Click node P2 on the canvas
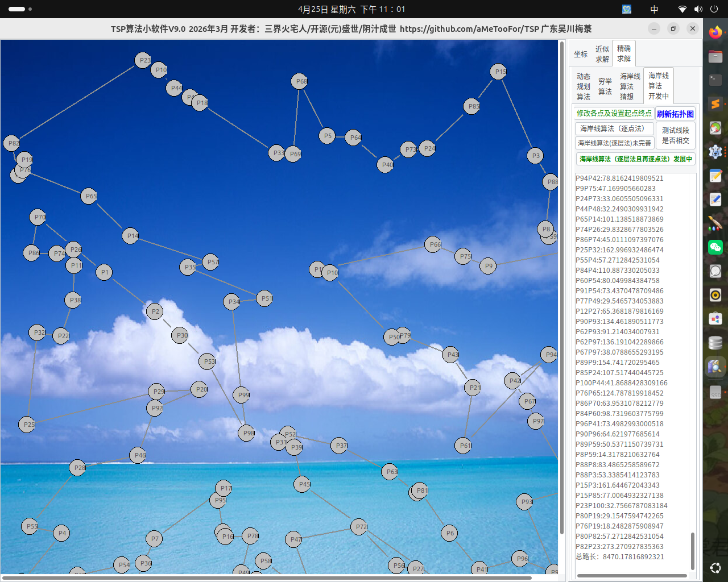Screen dimensions: 728x582 pyautogui.click(x=154, y=311)
